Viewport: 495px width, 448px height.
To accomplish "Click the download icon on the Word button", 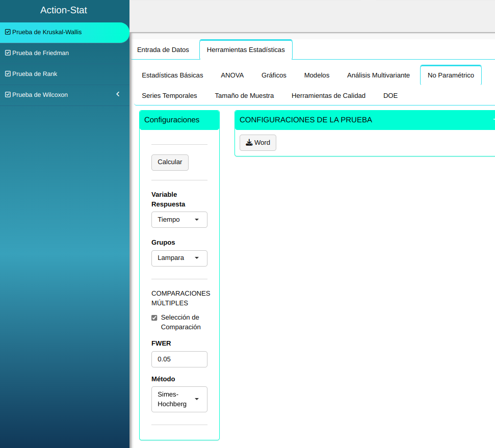I will 249,143.
